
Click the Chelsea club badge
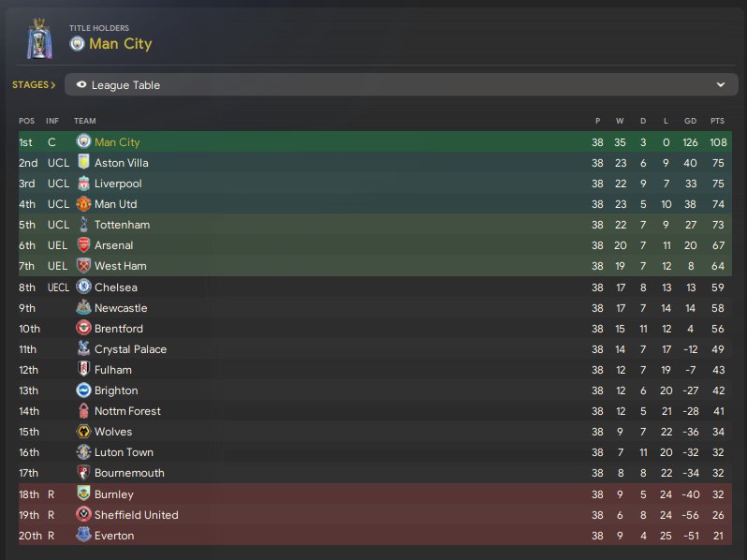click(x=82, y=287)
